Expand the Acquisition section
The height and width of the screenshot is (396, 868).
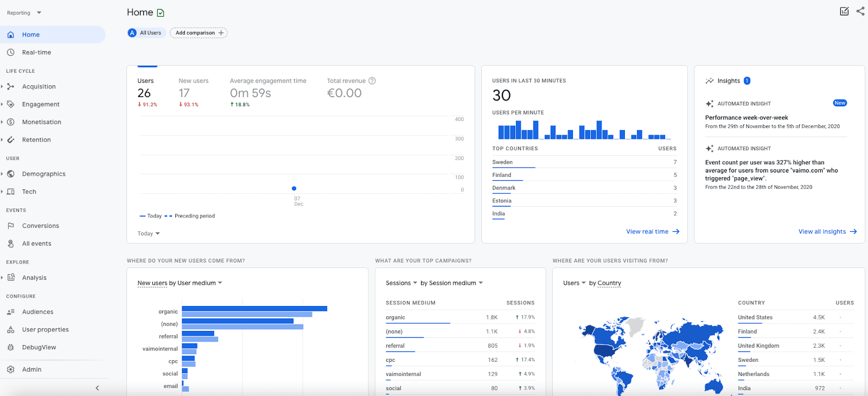39,87
